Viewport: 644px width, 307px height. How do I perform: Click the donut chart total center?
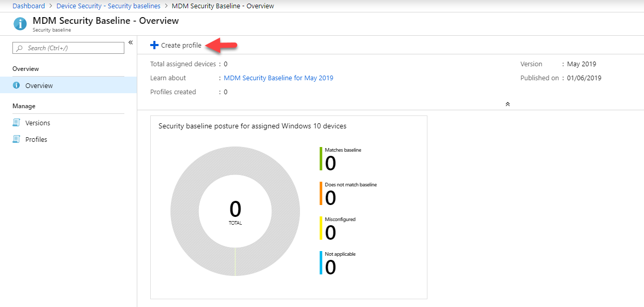click(235, 211)
